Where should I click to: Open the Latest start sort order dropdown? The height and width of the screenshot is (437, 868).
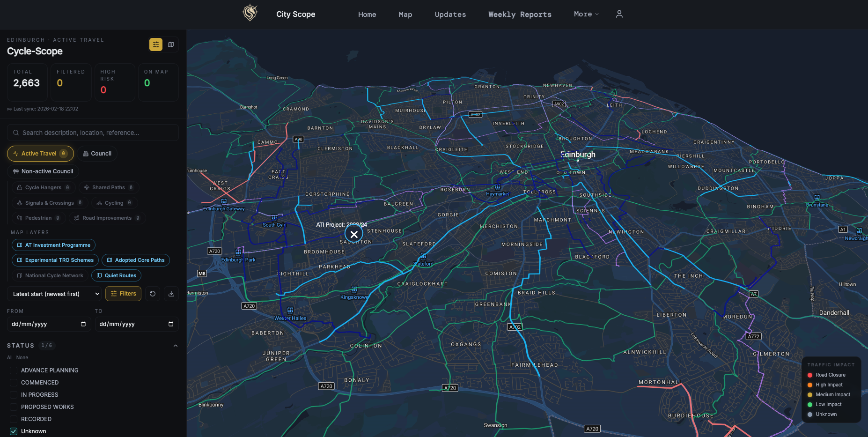point(56,294)
